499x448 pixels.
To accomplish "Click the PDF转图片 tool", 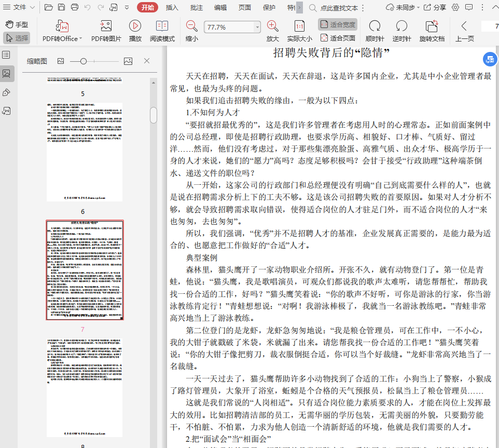I will [x=106, y=31].
